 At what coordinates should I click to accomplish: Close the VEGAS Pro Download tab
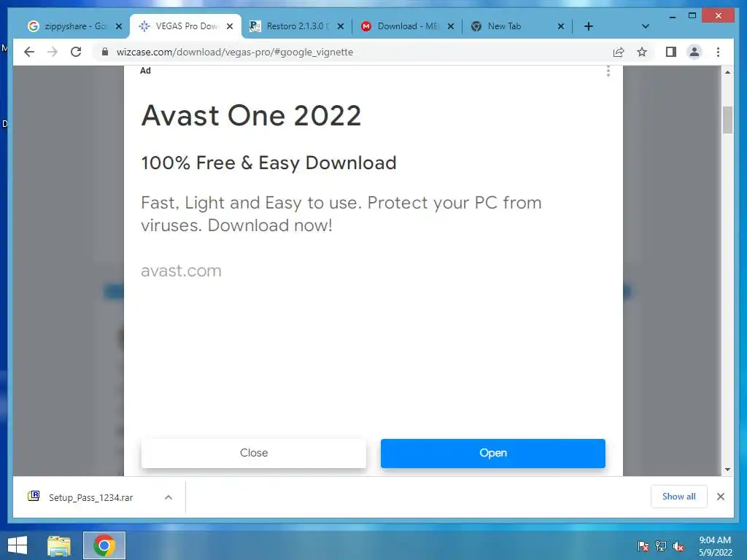[230, 26]
